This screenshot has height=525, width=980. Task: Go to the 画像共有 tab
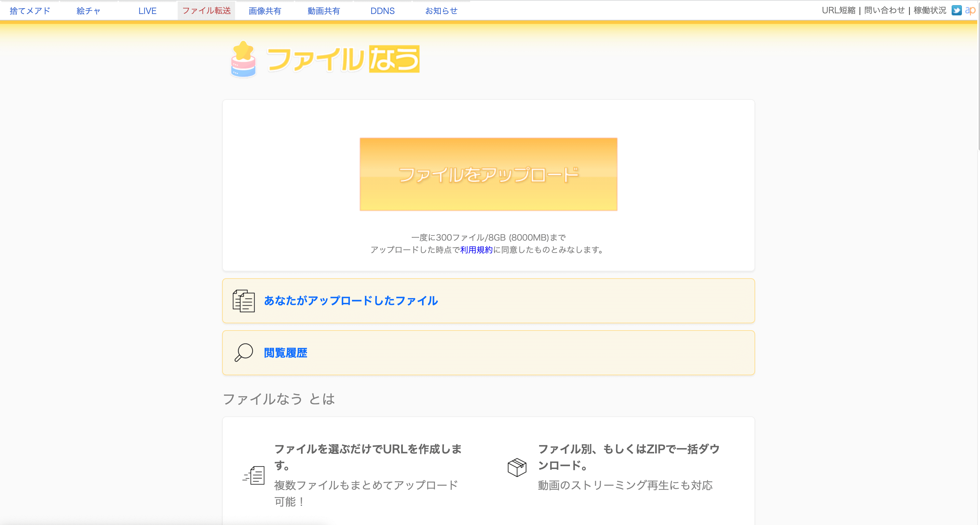(x=265, y=11)
